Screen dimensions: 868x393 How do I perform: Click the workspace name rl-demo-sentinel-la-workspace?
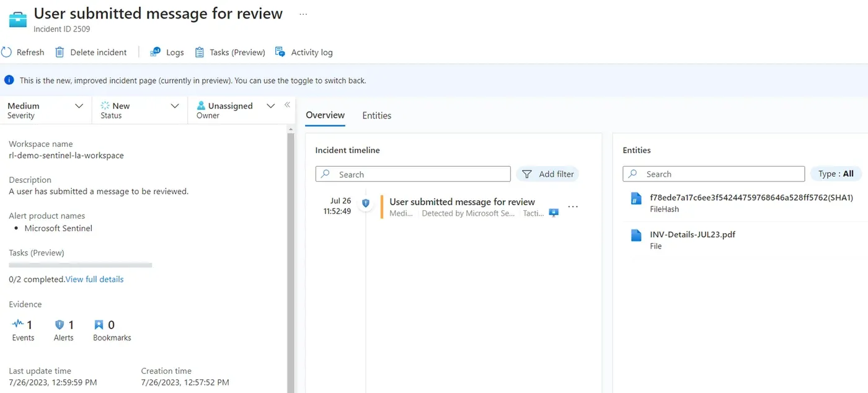66,155
